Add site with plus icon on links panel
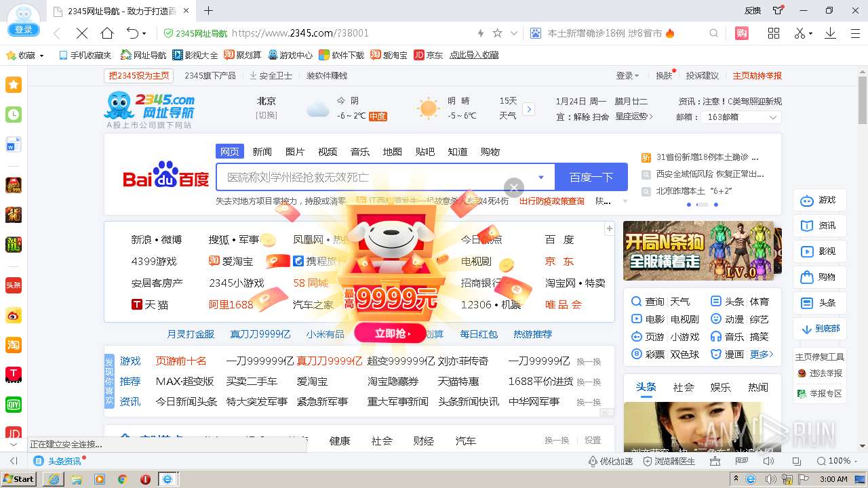 coord(609,228)
